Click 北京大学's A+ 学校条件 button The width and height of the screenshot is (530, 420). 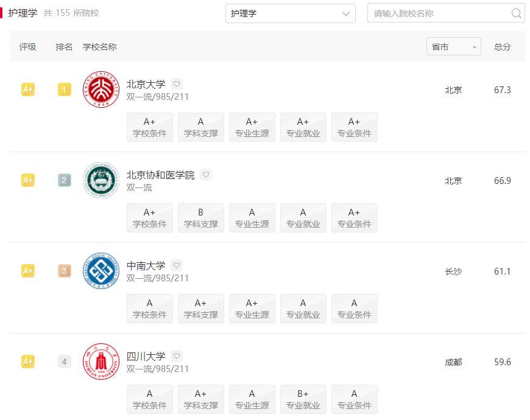(150, 127)
